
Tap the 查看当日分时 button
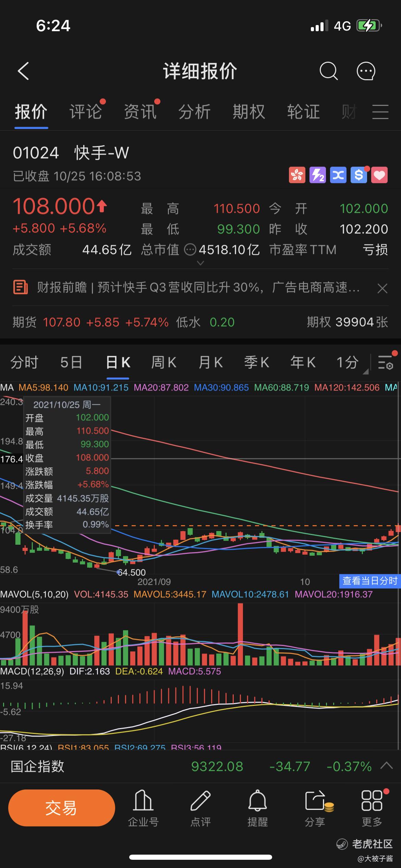point(370,580)
